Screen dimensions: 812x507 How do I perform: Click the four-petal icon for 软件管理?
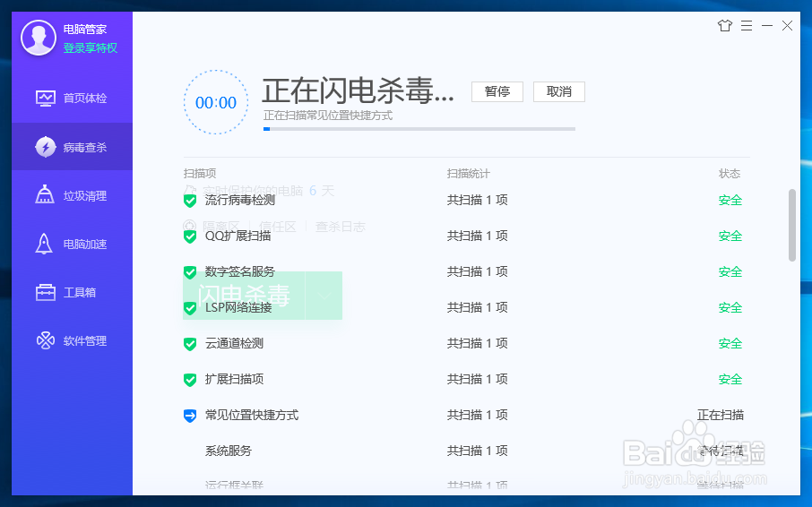pyautogui.click(x=45, y=340)
